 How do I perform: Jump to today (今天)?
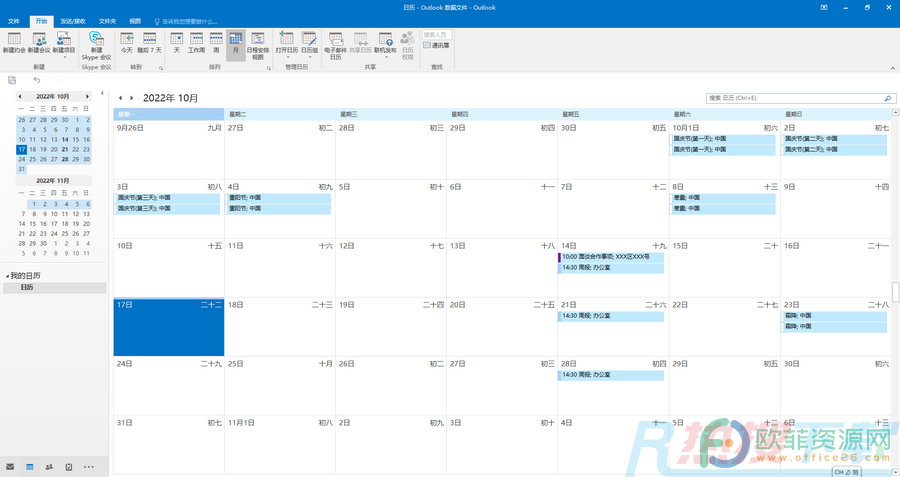pyautogui.click(x=127, y=43)
